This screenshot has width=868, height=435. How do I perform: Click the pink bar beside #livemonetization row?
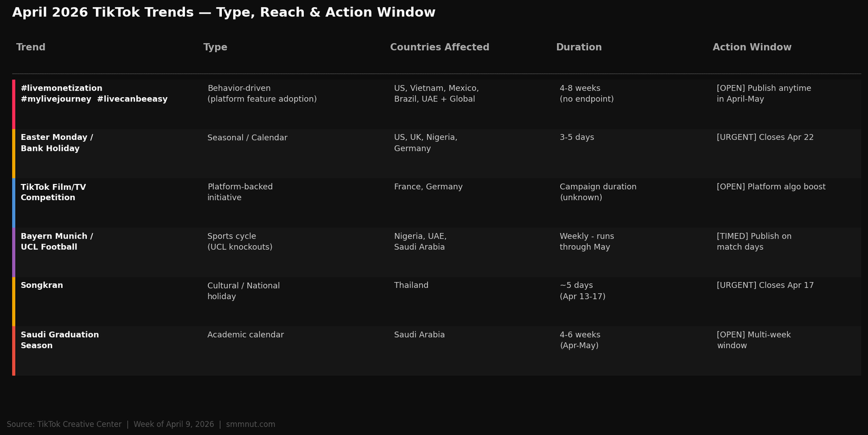click(14, 104)
